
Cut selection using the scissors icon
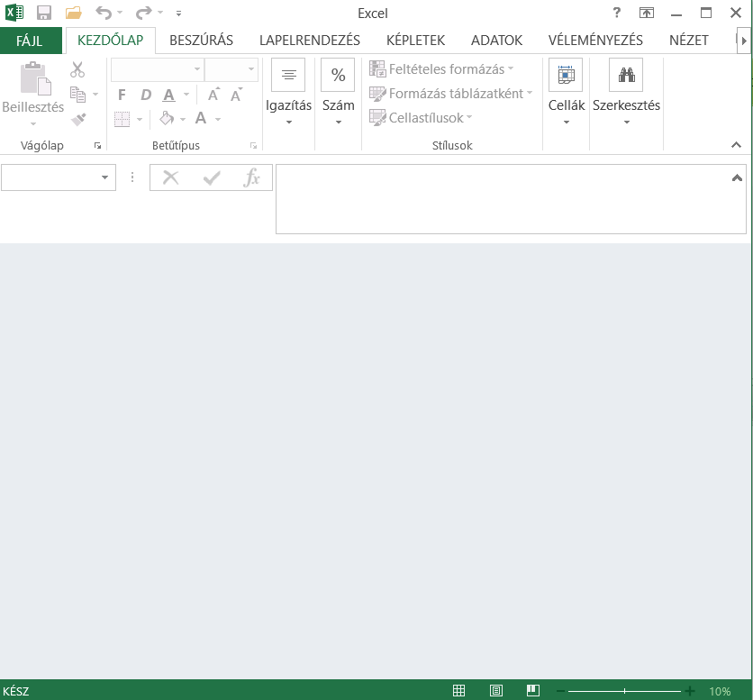tap(77, 69)
